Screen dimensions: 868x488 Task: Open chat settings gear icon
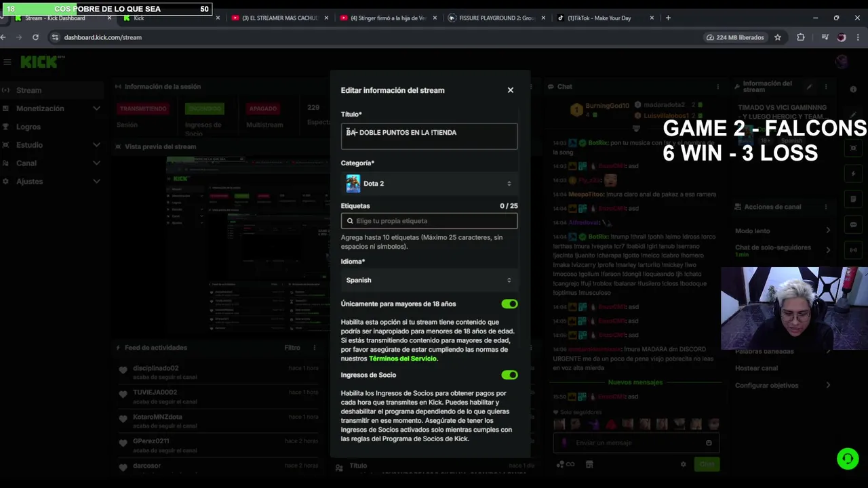point(683,464)
